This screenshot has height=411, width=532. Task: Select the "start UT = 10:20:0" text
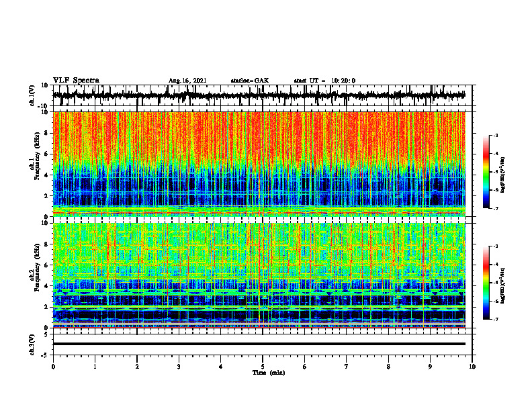324,81
